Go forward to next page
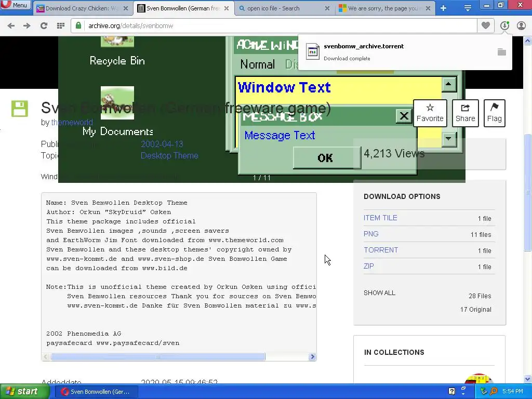 tap(27, 25)
